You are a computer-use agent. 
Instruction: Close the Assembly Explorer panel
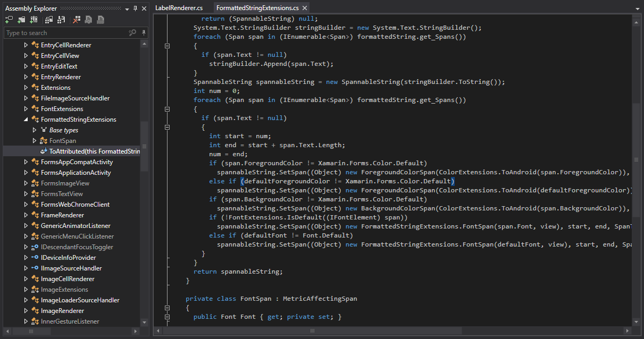click(144, 9)
